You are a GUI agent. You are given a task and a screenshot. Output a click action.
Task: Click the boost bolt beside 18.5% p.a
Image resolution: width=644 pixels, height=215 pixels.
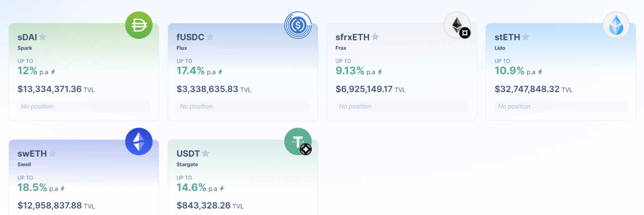tap(62, 188)
